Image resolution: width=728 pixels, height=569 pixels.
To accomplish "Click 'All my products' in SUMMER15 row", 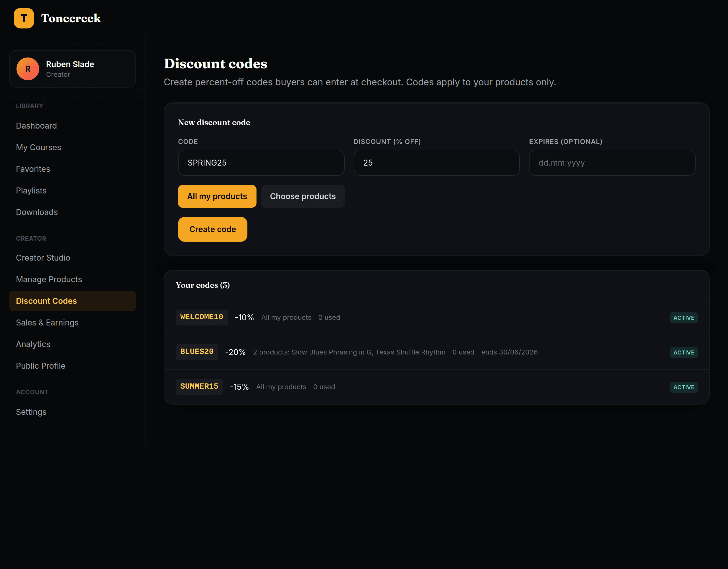I will click(281, 387).
